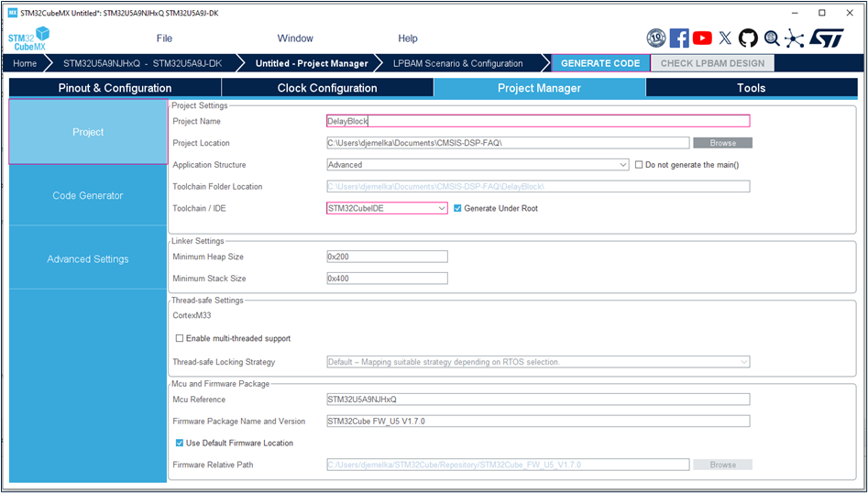Click the Mcu and Firmware Package label

coord(220,384)
